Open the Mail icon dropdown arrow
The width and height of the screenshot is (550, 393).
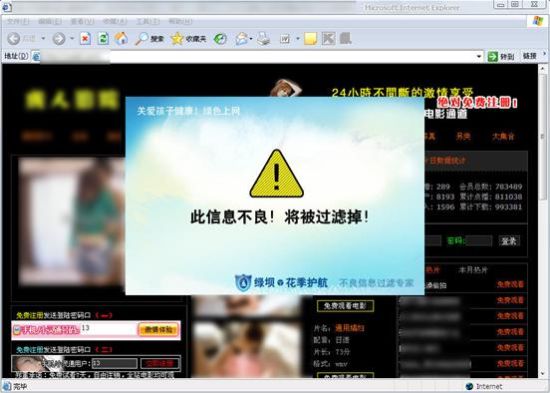[251, 39]
